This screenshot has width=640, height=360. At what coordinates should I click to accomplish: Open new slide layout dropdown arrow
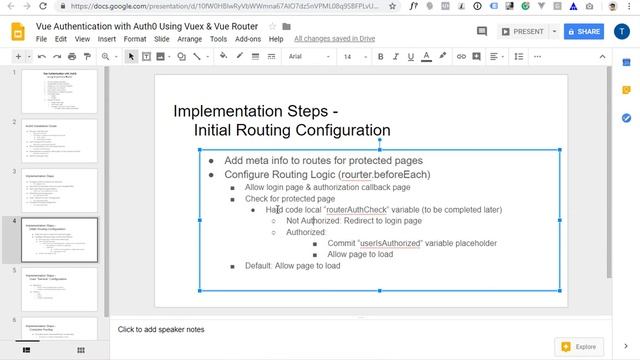[29, 57]
